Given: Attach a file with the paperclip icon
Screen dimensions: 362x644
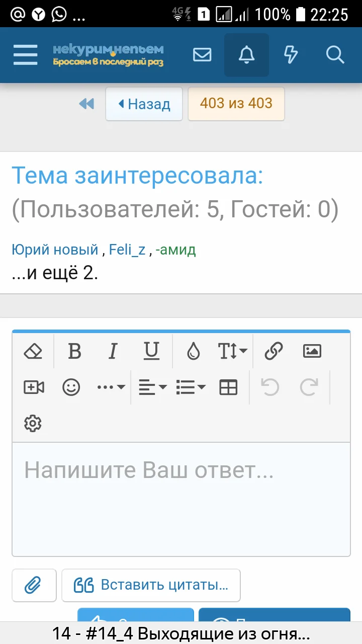Looking at the screenshot, I should 34,585.
